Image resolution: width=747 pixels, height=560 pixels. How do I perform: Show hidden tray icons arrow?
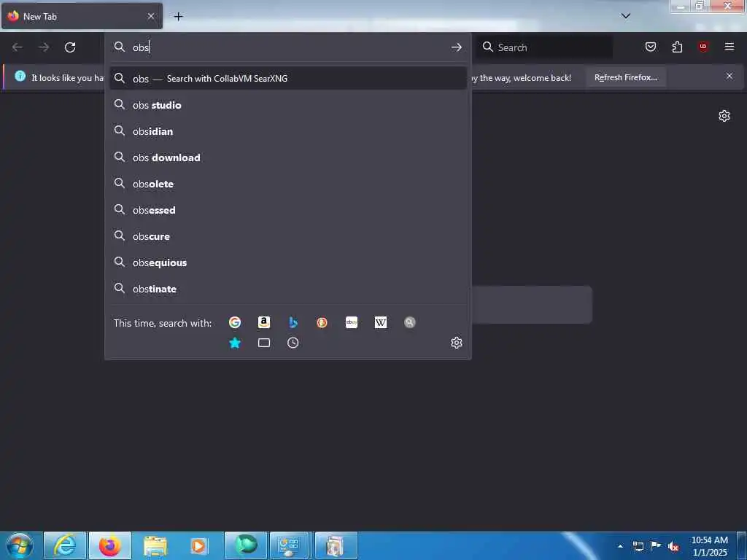coord(620,546)
